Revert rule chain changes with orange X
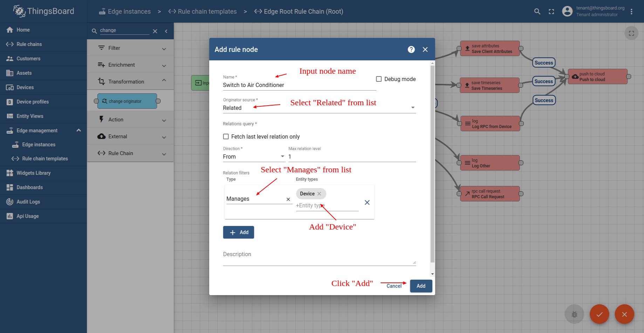Image resolution: width=644 pixels, height=333 pixels. (x=624, y=314)
